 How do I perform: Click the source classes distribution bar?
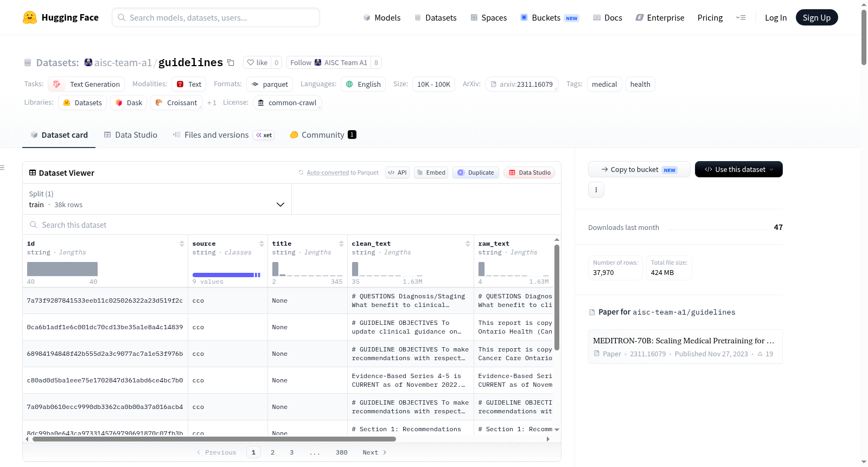point(226,275)
